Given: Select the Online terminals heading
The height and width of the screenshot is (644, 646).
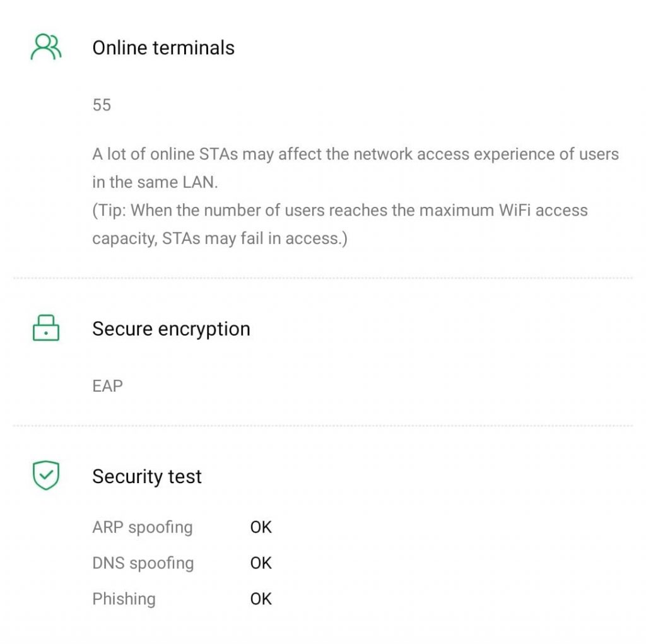Looking at the screenshot, I should click(163, 48).
